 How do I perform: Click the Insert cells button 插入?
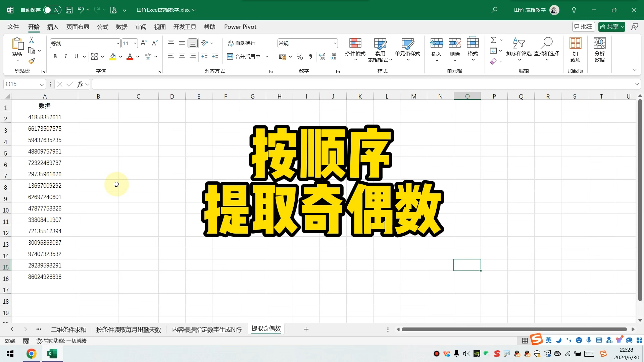(x=436, y=50)
